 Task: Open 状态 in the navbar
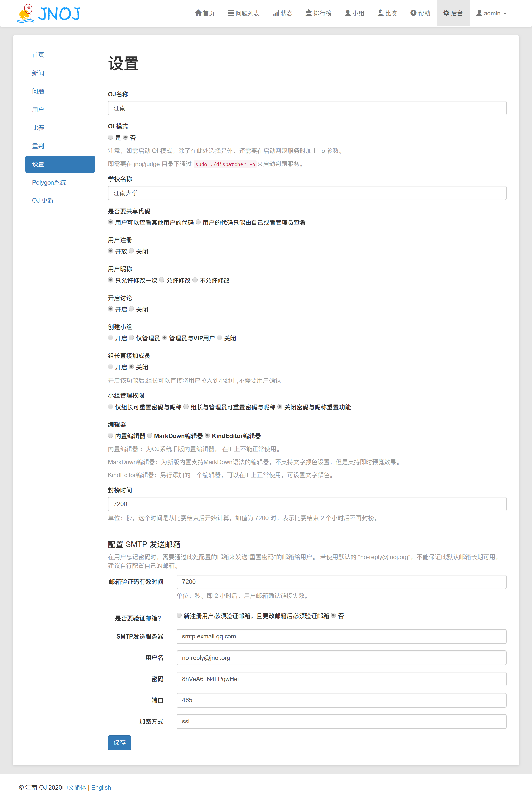286,13
